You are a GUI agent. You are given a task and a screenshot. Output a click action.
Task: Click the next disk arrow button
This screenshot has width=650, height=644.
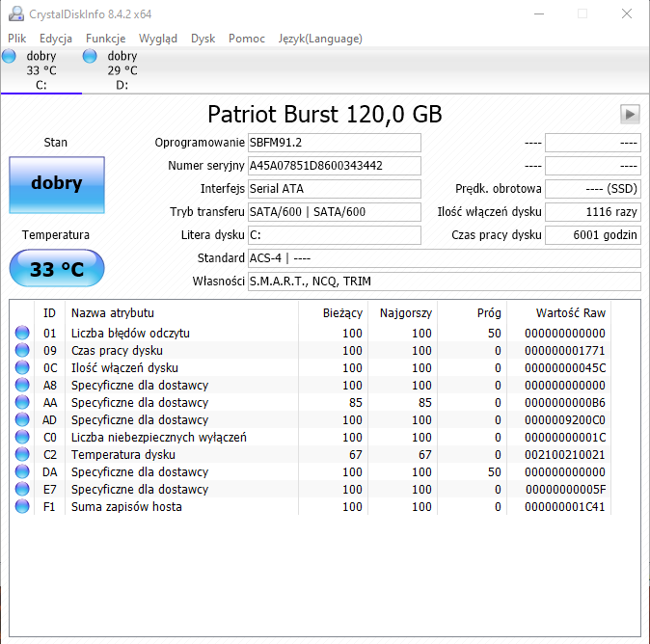pos(630,114)
